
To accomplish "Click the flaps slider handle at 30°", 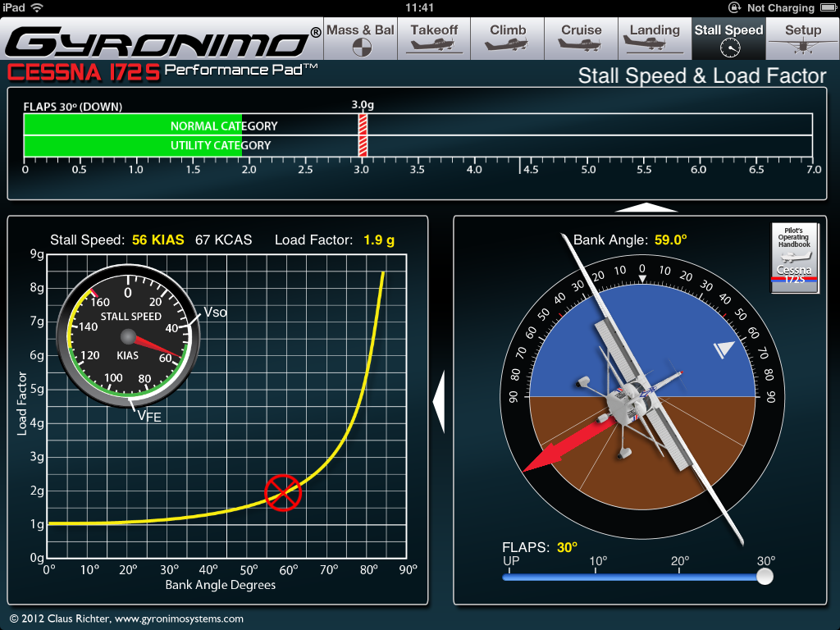I will pyautogui.click(x=765, y=577).
